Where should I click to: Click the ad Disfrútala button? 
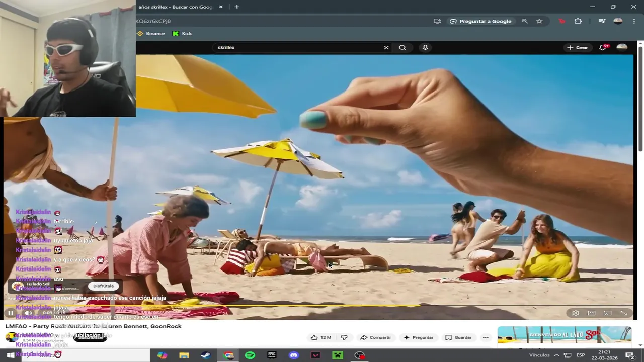pos(103,286)
